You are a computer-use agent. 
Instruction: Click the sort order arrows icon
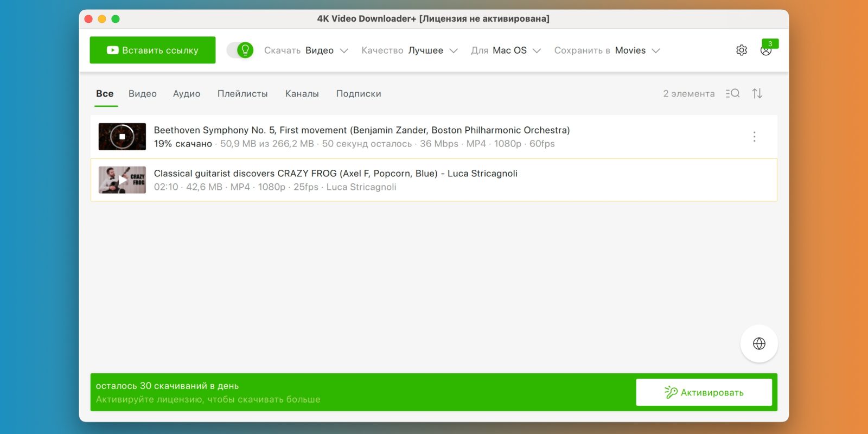757,93
